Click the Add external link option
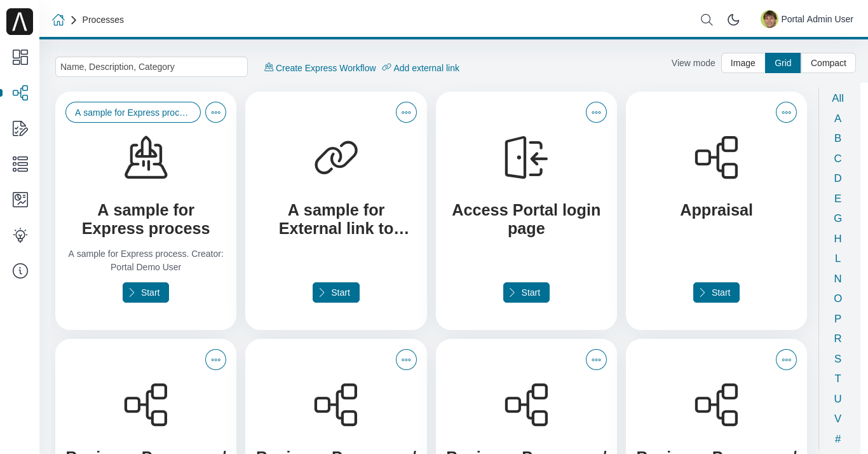The image size is (868, 454). pyautogui.click(x=421, y=68)
